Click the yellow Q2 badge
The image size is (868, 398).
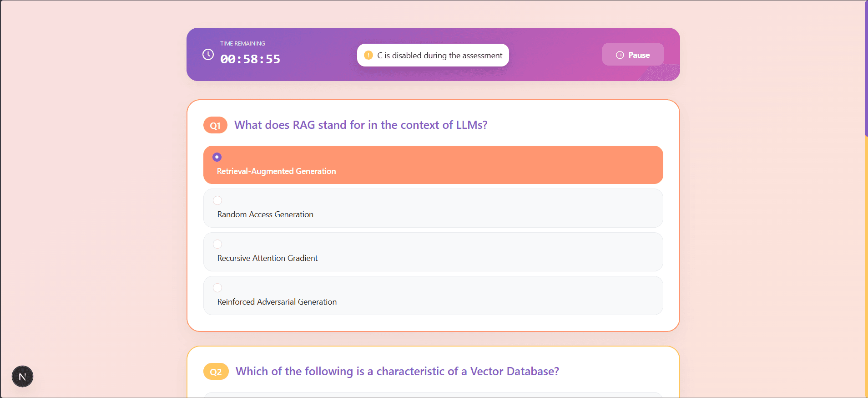pos(216,372)
